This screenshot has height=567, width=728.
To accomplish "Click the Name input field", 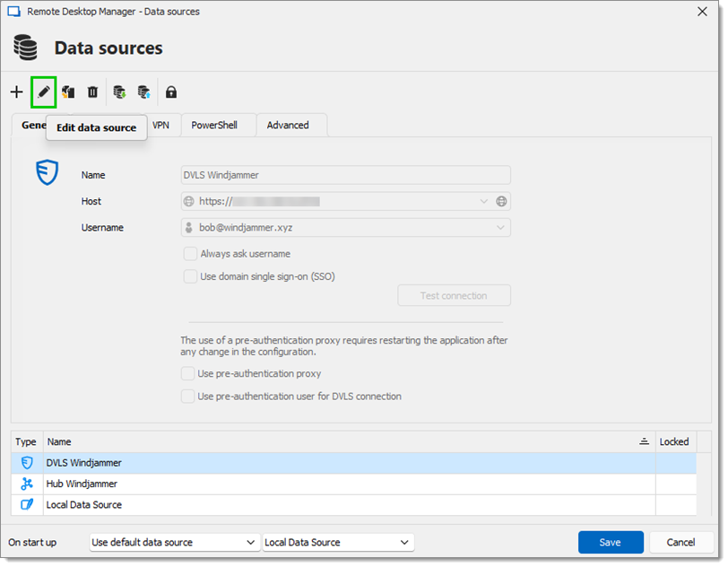I will [x=346, y=175].
